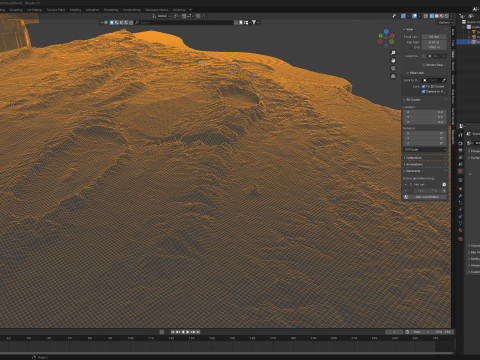Click jump to first frame button

173,332
